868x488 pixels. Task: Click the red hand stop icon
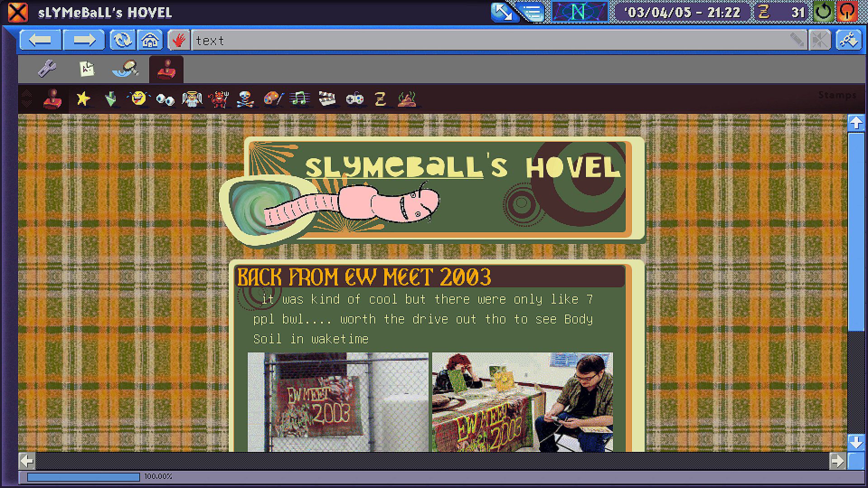point(179,40)
